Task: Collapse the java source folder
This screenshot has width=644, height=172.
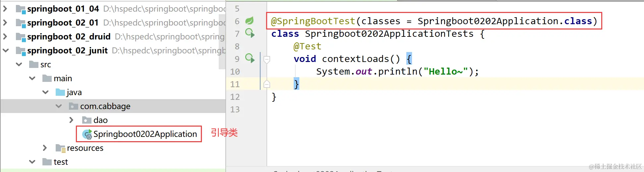Action: pyautogui.click(x=45, y=92)
